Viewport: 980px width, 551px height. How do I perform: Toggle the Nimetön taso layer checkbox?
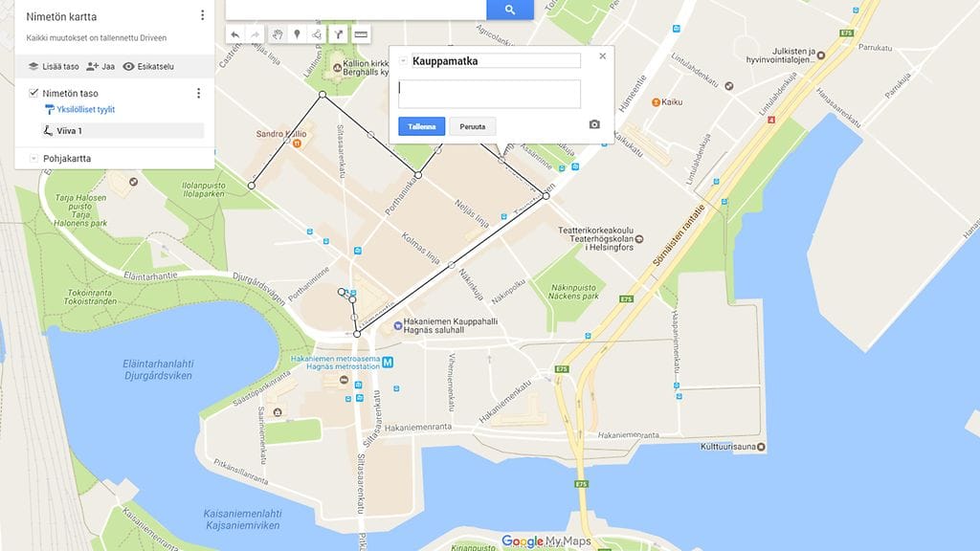tap(33, 93)
